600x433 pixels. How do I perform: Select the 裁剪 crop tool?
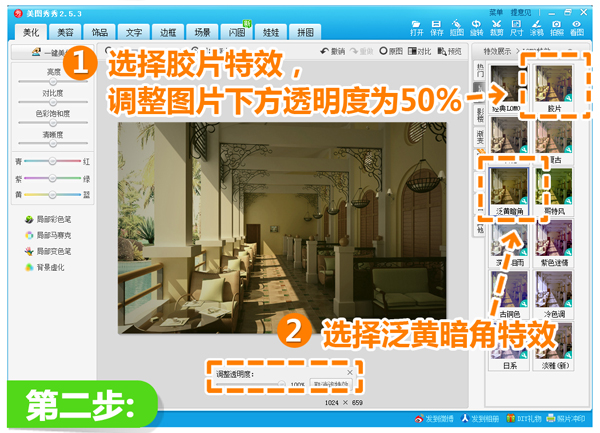click(x=496, y=28)
